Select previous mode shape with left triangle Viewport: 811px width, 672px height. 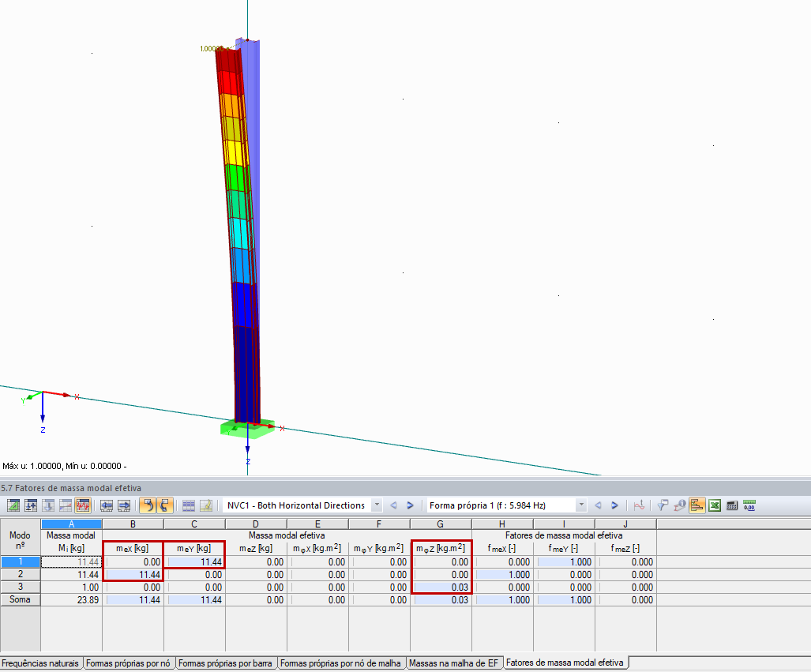coord(598,505)
